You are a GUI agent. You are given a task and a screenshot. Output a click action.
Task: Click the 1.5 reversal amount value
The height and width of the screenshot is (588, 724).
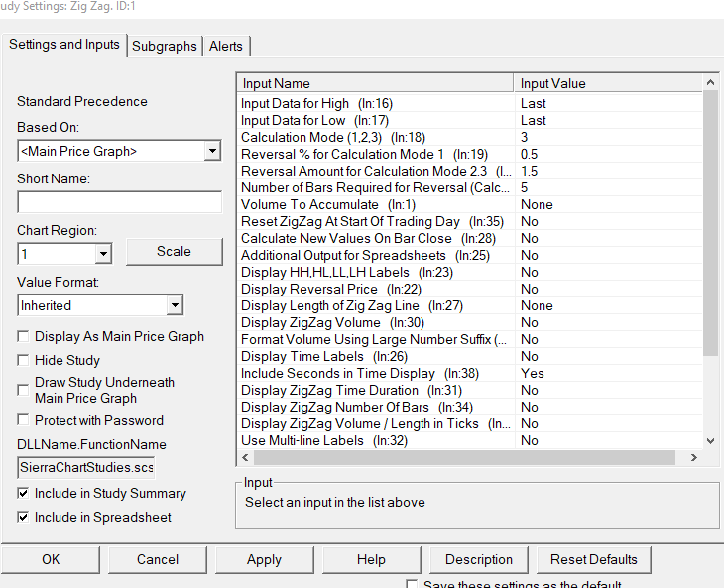tap(530, 171)
